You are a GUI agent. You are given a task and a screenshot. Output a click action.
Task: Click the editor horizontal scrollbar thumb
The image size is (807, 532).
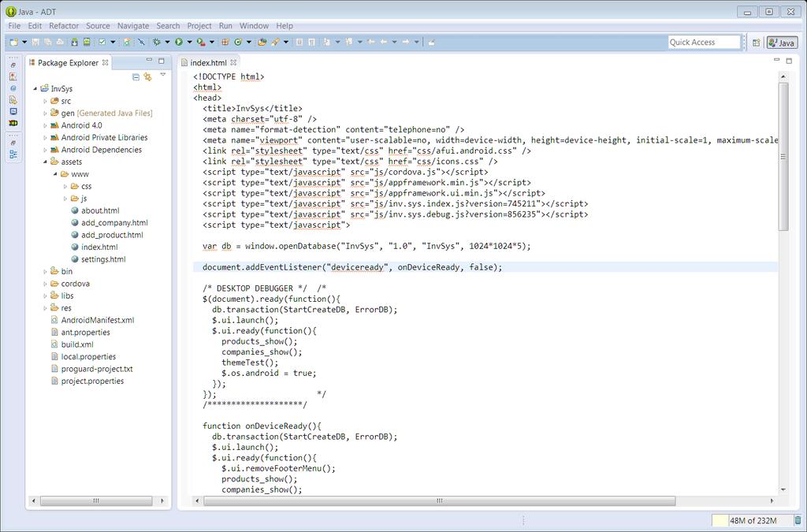click(x=440, y=500)
